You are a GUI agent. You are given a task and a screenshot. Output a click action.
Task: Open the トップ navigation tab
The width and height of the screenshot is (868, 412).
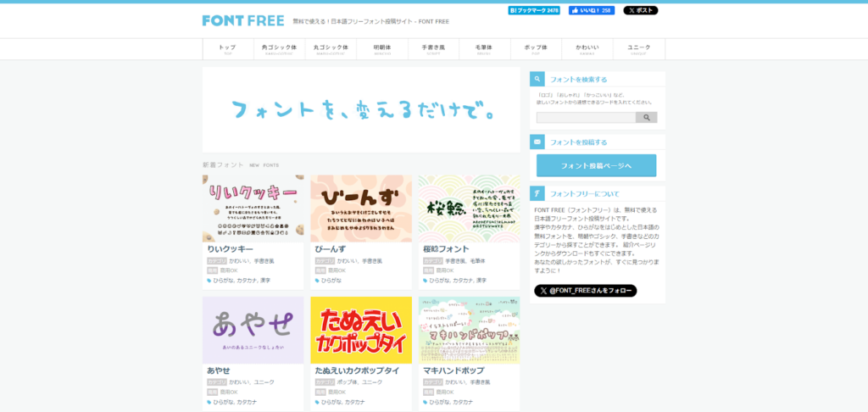pyautogui.click(x=227, y=49)
